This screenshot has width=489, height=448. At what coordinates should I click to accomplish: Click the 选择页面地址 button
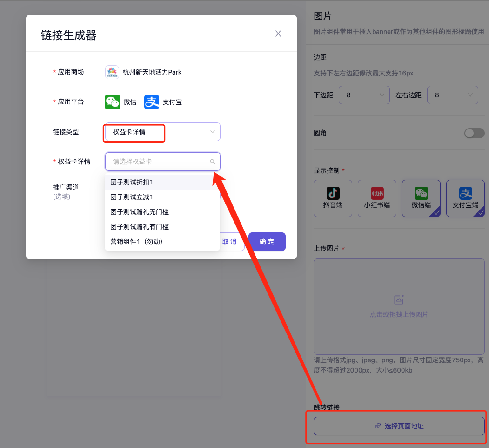tap(399, 426)
